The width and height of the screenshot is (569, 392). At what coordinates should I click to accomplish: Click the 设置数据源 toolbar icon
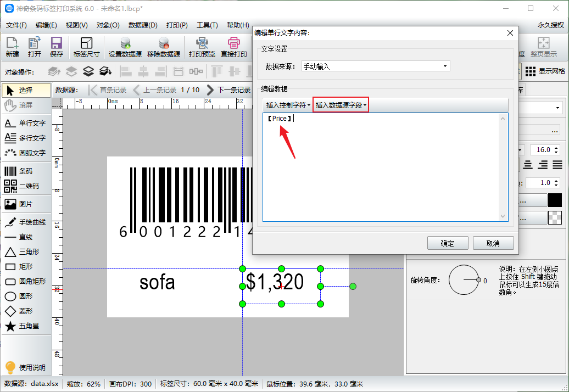(x=125, y=47)
